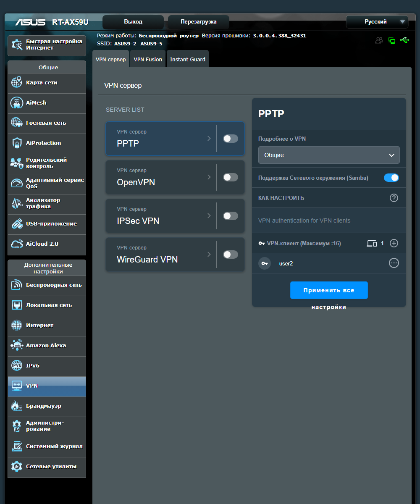Image resolution: width=420 pixels, height=504 pixels.
Task: Click Administration (Администрирование) gear icon
Action: [17, 426]
